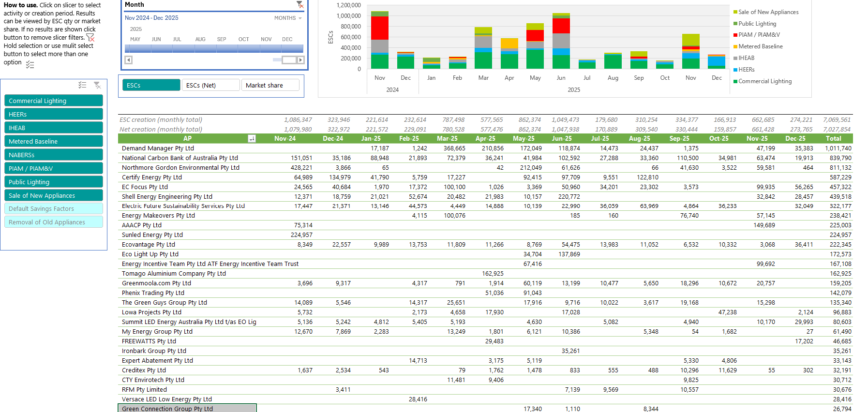Toggle the Public Lighting slicer item

[x=54, y=182]
